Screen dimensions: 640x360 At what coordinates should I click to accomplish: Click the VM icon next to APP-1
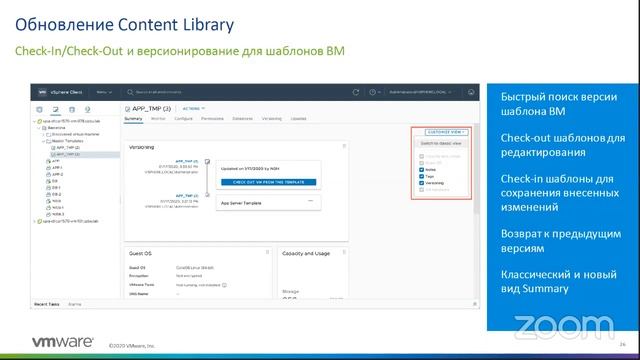[49, 168]
